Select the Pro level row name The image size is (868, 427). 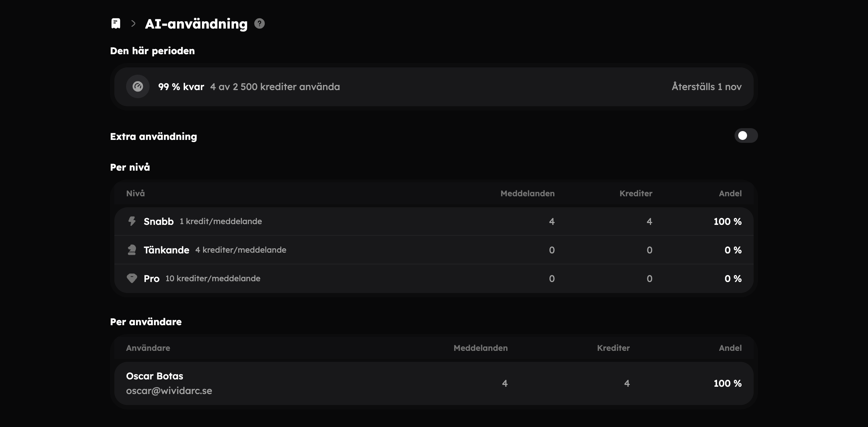(x=152, y=279)
